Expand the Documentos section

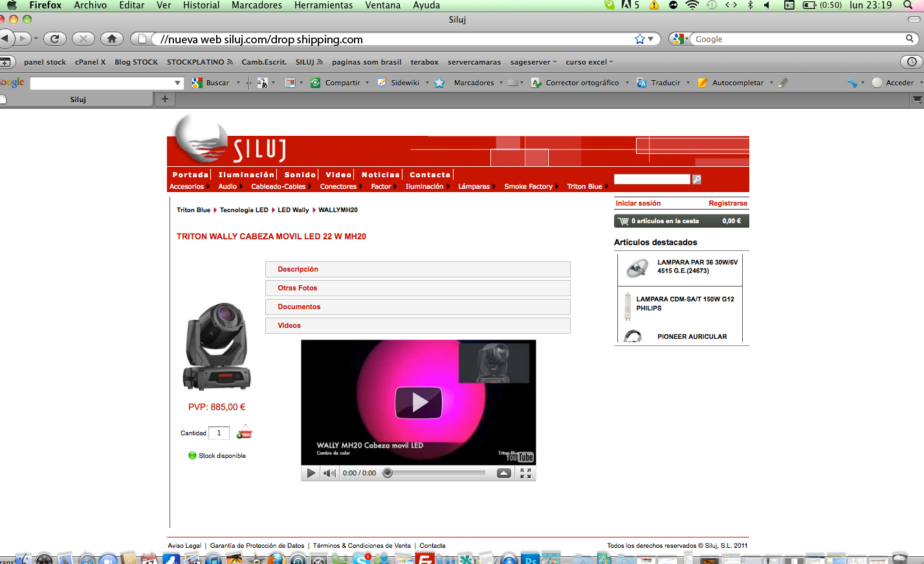pos(418,307)
